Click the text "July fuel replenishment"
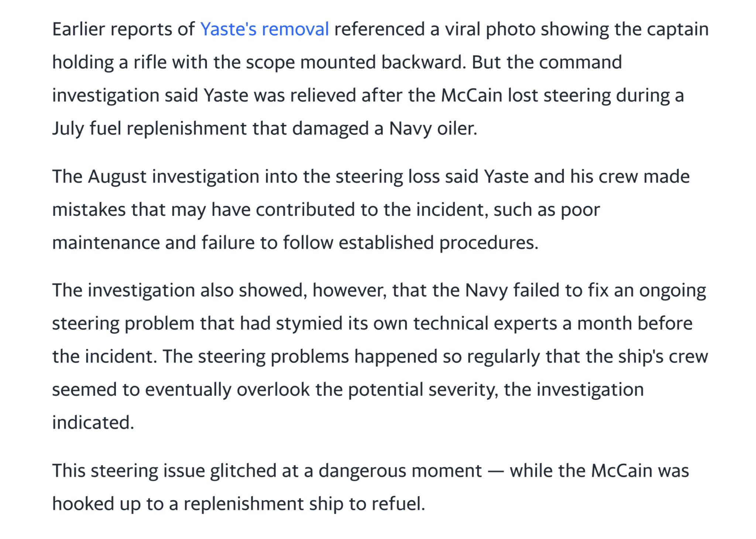 [x=150, y=129]
